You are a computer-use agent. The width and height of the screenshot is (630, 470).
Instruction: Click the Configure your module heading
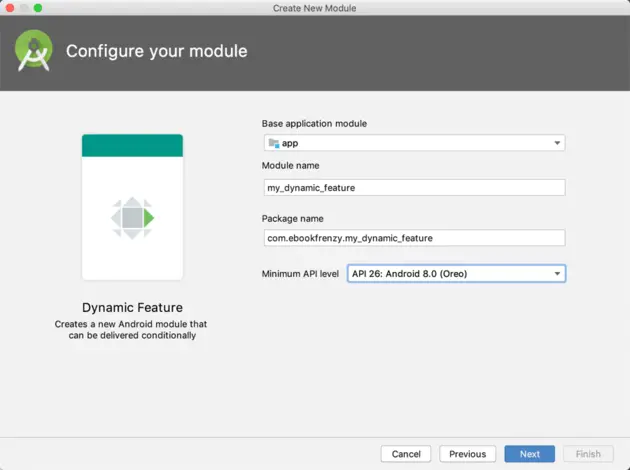(x=156, y=51)
